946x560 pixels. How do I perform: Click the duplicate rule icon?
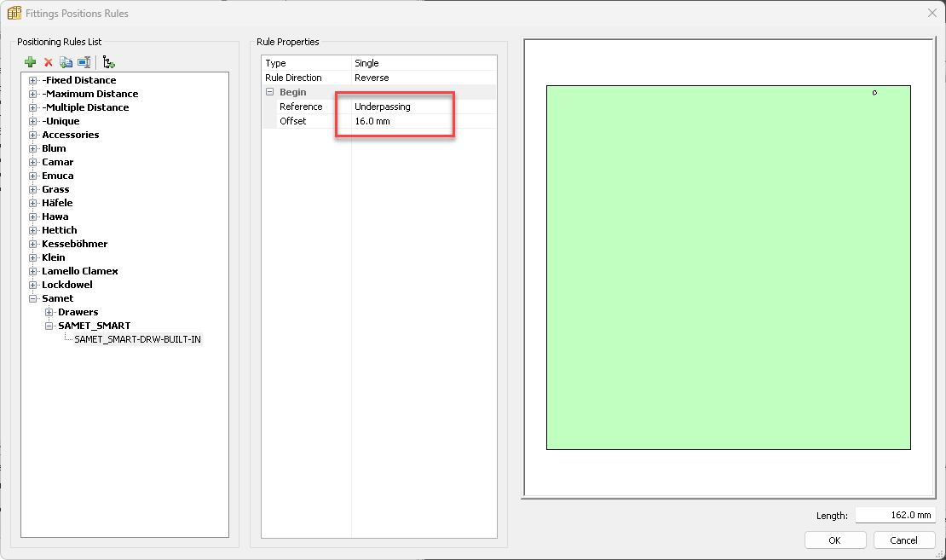point(66,62)
